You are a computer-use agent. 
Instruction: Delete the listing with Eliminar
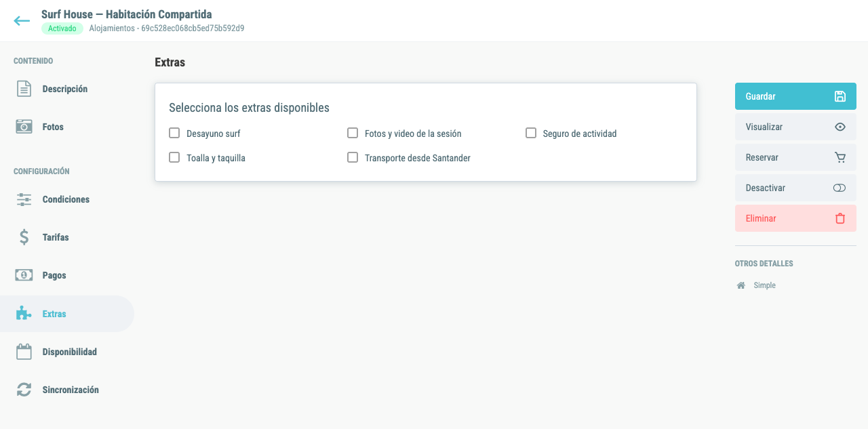tap(795, 218)
